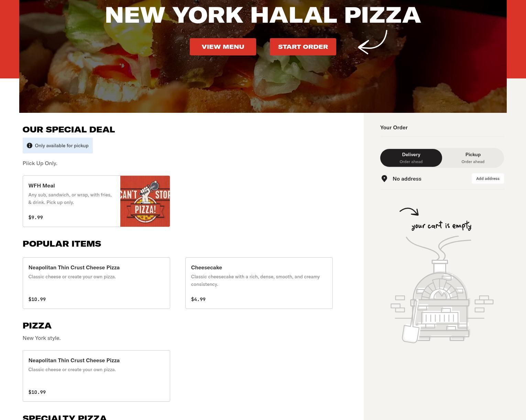Click the New York Halal Pizza title
Image resolution: width=526 pixels, height=420 pixels.
pyautogui.click(x=263, y=15)
